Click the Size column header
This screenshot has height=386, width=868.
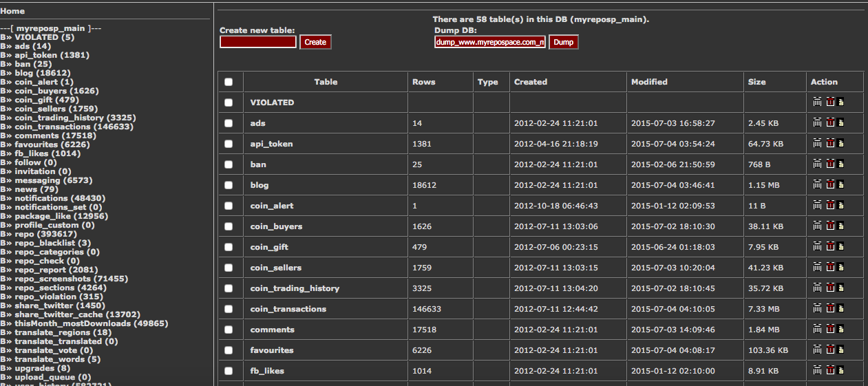[757, 82]
